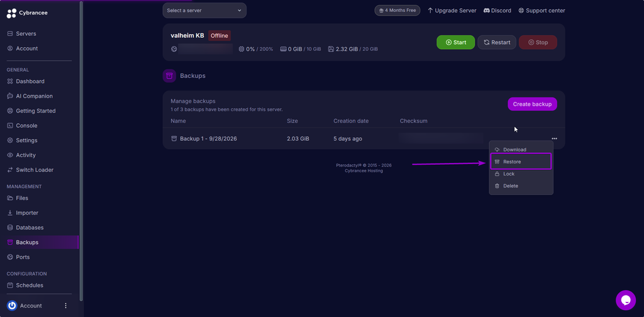Click the Databases icon
644x317 pixels.
[10, 228]
